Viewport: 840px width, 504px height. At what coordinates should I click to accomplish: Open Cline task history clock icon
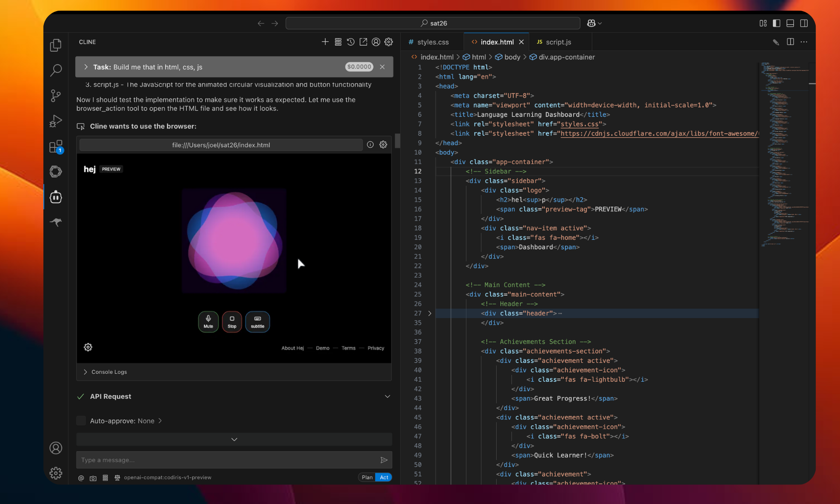pos(350,42)
